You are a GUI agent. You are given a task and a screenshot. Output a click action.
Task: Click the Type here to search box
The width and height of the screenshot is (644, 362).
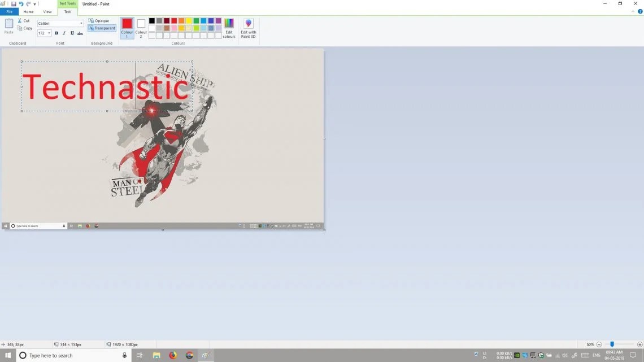tap(74, 355)
